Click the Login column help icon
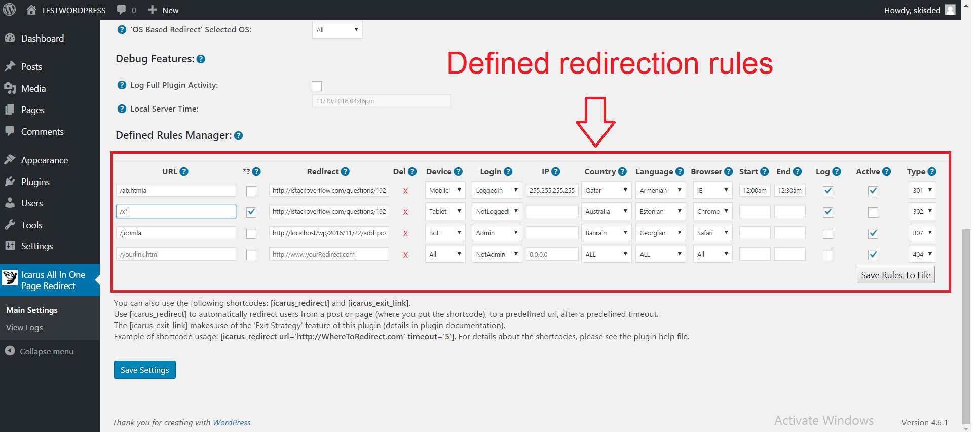 coord(508,172)
